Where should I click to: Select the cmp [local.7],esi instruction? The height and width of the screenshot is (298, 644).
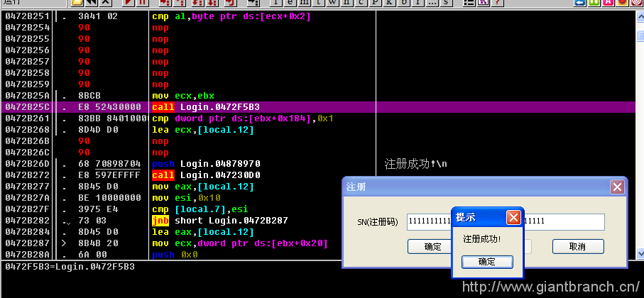pyautogui.click(x=200, y=209)
